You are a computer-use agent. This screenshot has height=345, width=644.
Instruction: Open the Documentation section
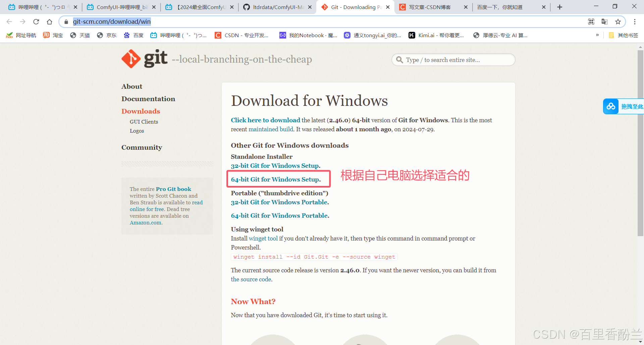pyautogui.click(x=148, y=99)
